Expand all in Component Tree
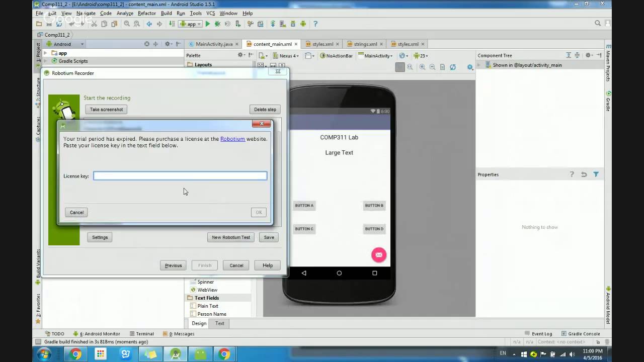This screenshot has width=644, height=362. tap(568, 55)
